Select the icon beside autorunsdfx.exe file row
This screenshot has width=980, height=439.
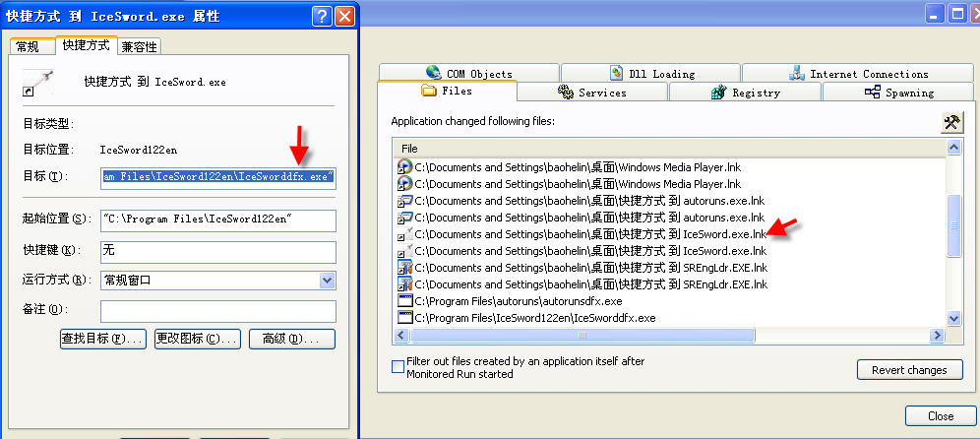click(x=405, y=301)
